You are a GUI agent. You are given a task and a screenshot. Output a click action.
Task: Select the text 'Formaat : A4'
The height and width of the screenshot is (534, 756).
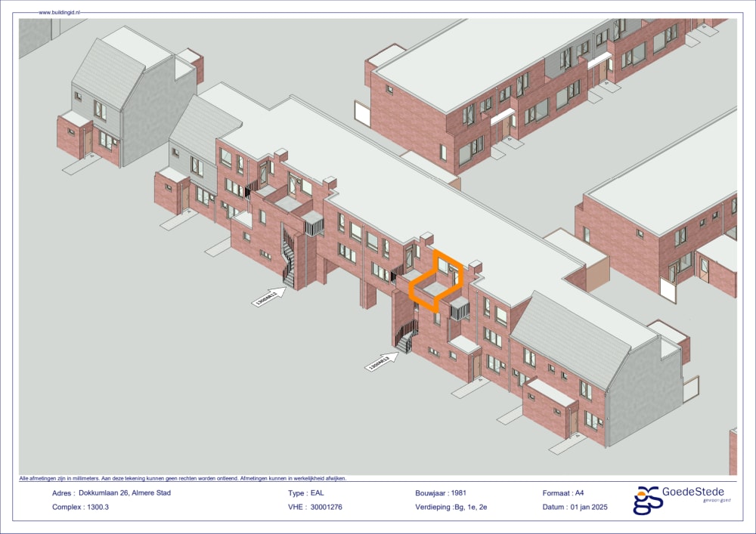(563, 492)
